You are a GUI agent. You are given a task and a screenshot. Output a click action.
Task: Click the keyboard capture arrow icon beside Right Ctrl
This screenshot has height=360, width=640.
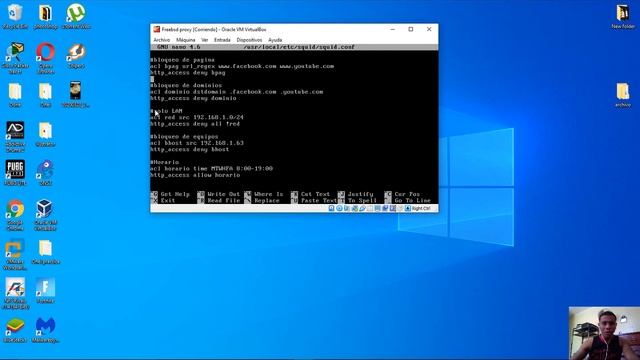coord(407,208)
